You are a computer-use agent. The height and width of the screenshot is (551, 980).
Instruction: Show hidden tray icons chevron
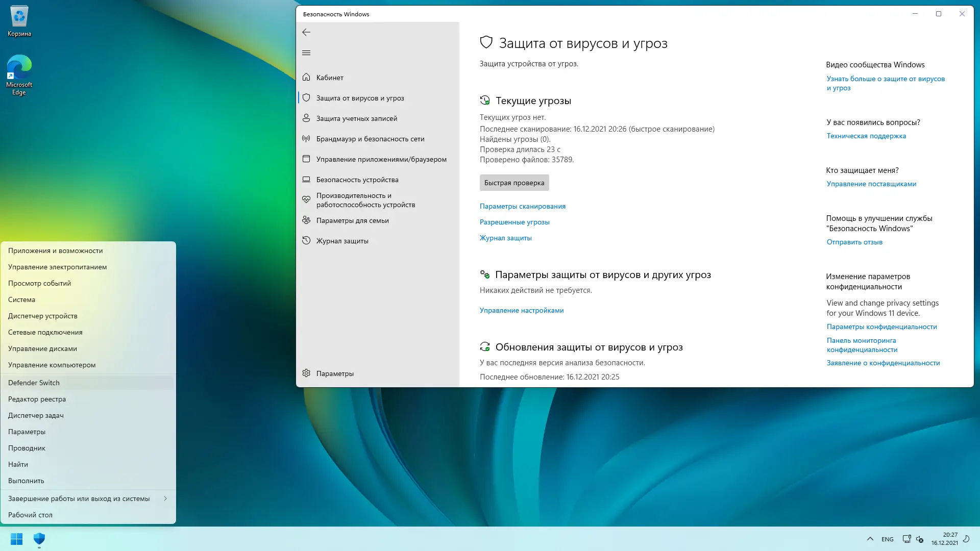(870, 539)
